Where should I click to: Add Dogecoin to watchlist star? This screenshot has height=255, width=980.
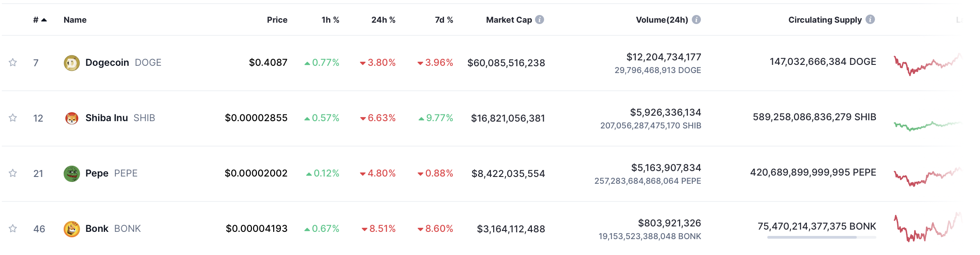[x=13, y=63]
